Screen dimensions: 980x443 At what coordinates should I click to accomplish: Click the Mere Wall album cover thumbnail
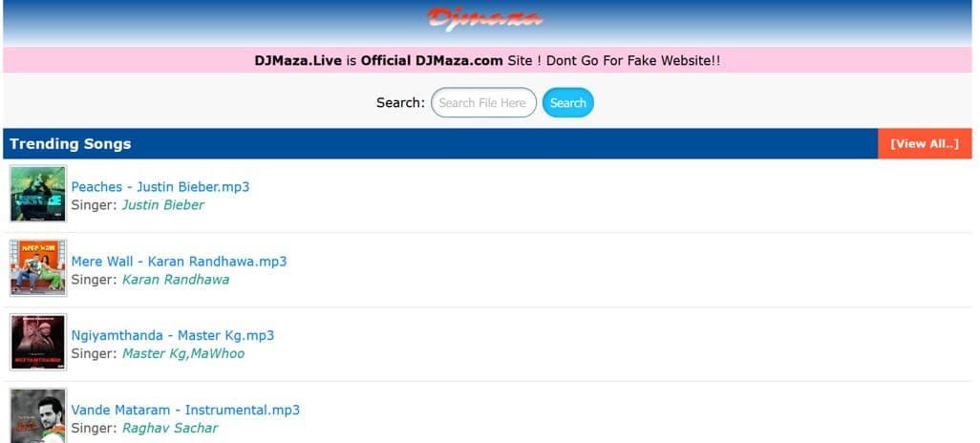pyautogui.click(x=38, y=268)
